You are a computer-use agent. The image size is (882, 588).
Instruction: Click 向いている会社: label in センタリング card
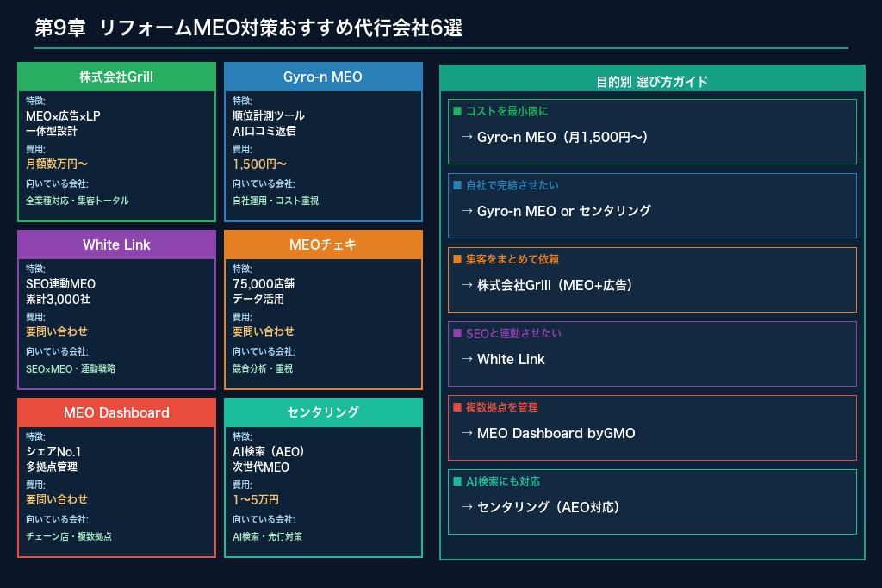[264, 520]
